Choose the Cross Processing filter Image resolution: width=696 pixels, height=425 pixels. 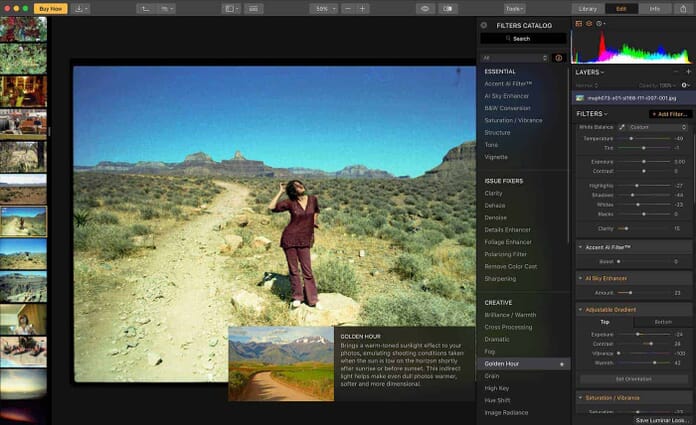pyautogui.click(x=508, y=327)
